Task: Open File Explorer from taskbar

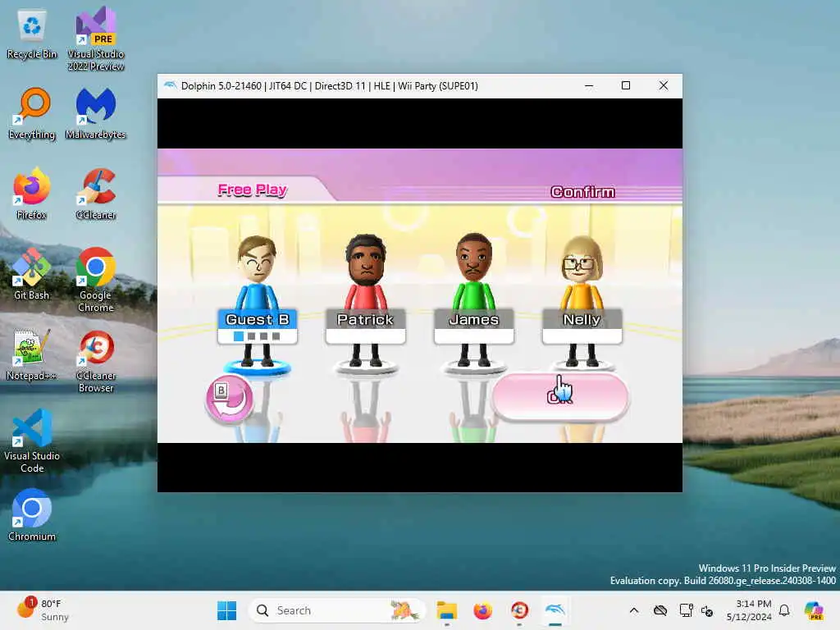Action: coord(447,610)
